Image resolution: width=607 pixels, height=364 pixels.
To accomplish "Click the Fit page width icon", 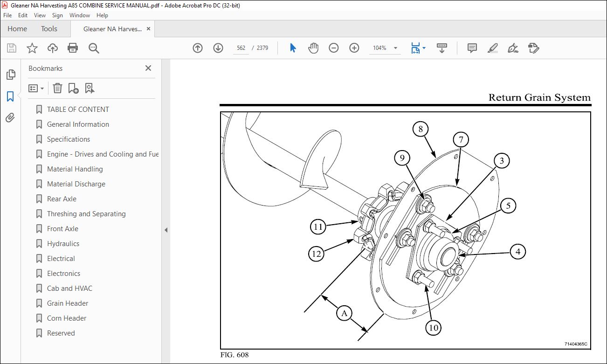I will point(415,48).
